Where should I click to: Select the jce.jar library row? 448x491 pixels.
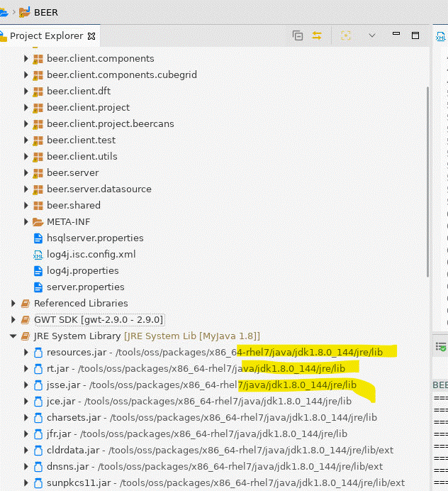pos(199,401)
